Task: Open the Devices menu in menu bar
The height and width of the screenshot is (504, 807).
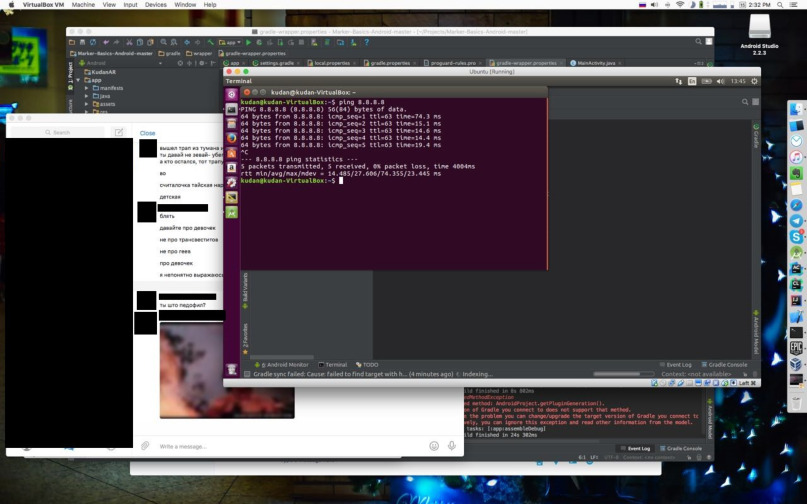Action: [156, 4]
